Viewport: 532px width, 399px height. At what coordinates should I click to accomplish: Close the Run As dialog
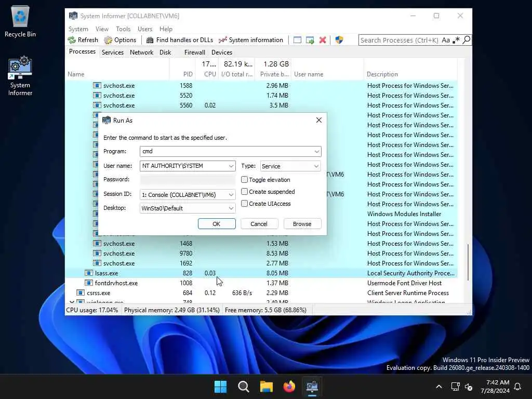(x=319, y=120)
